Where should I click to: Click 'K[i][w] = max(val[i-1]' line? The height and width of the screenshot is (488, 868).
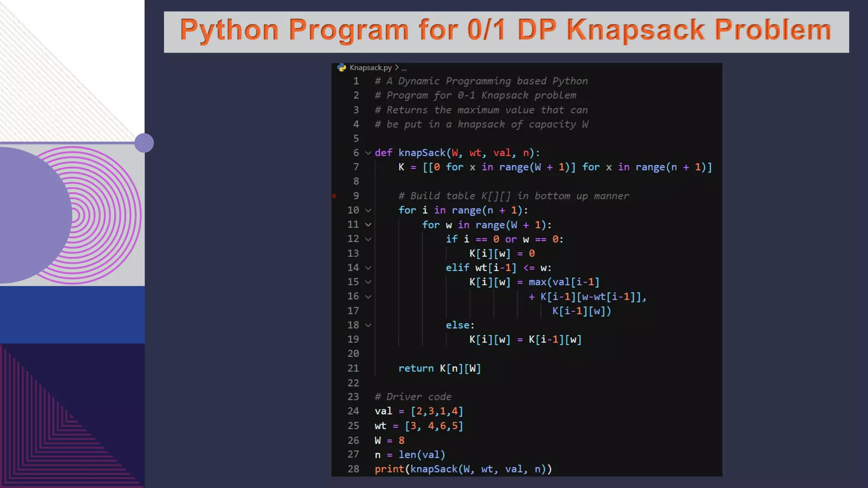534,282
